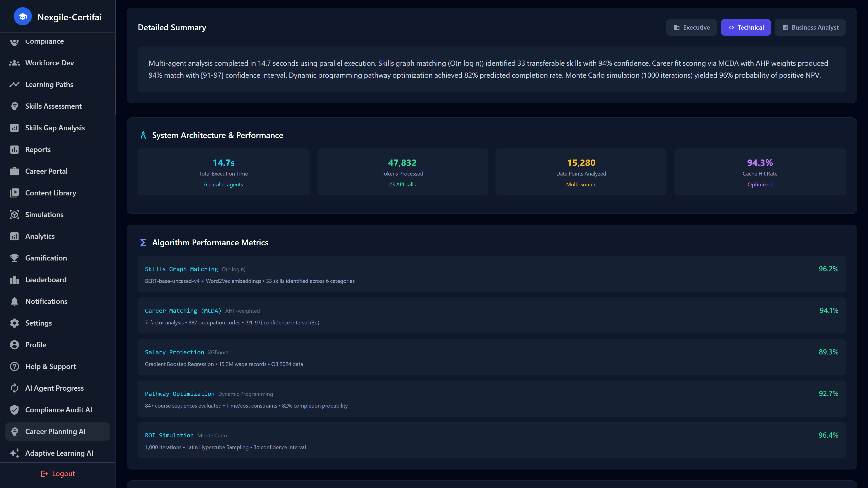The width and height of the screenshot is (868, 488).
Task: Click the Gamification trophy icon
Action: (14, 258)
